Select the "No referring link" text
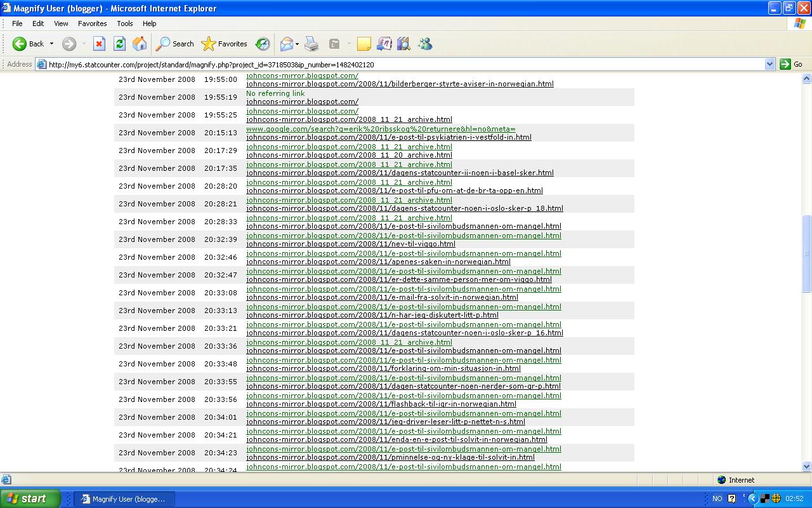This screenshot has height=508, width=812. (x=275, y=93)
